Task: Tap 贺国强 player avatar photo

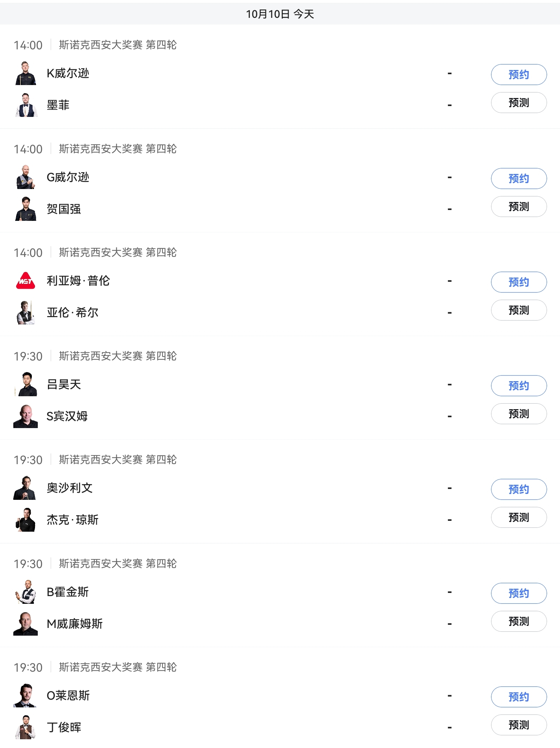Action: pos(26,209)
